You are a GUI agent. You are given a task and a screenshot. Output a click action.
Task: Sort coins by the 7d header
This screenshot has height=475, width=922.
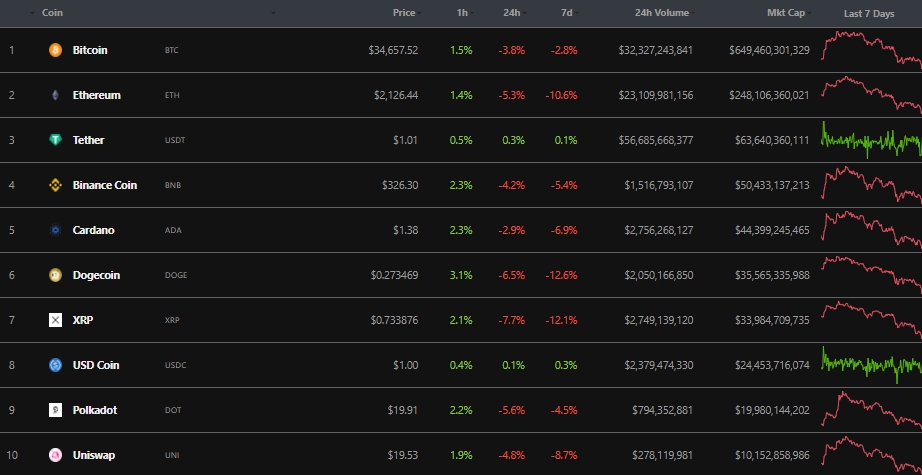point(566,13)
